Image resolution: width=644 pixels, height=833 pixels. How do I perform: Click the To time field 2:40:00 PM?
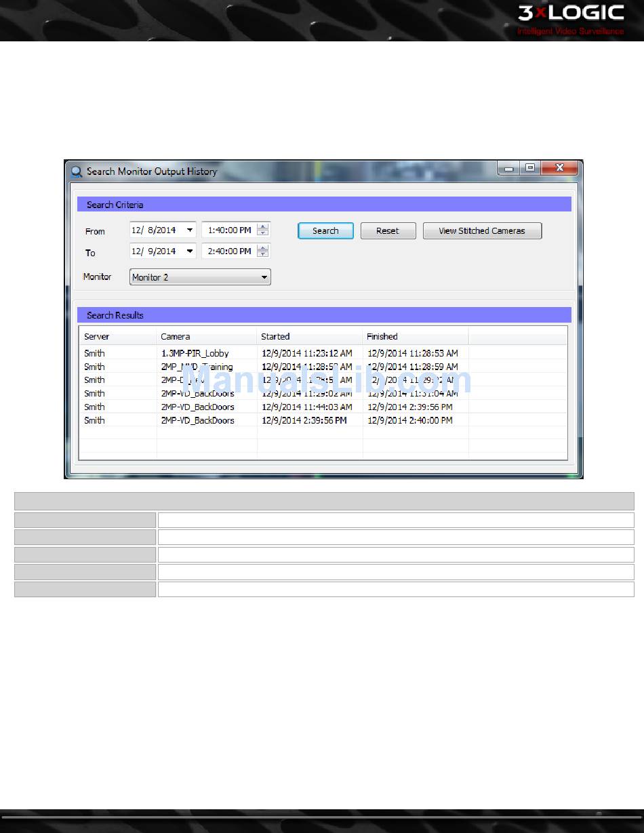point(229,251)
